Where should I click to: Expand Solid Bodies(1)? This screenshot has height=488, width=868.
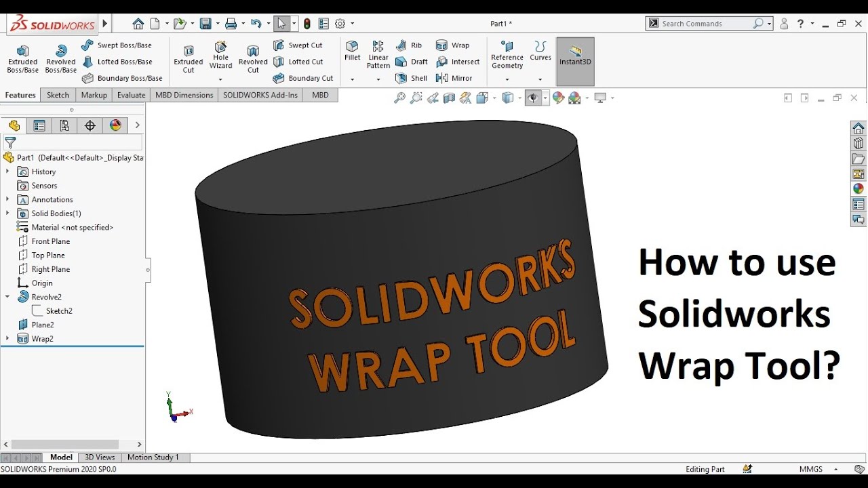[7, 213]
